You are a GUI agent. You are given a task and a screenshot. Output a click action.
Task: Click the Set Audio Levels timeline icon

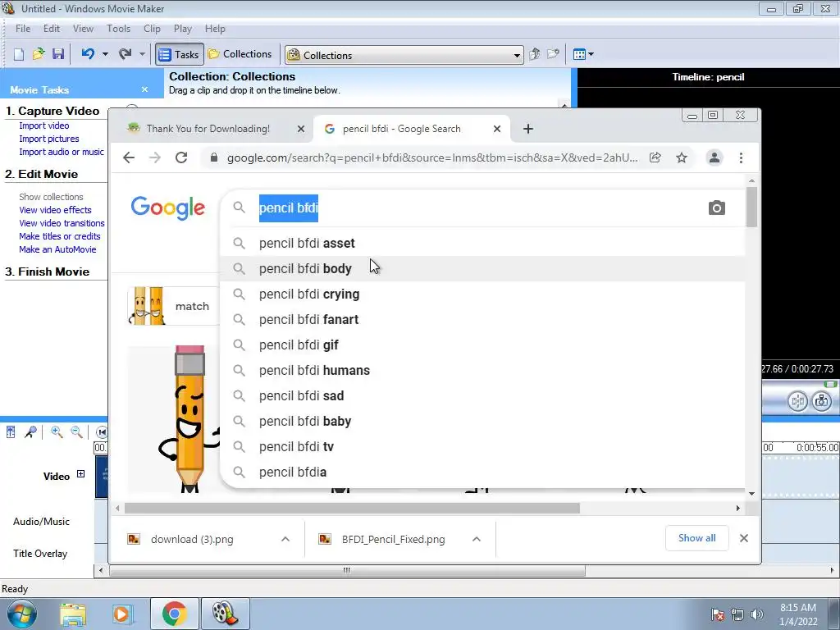[x=11, y=431]
